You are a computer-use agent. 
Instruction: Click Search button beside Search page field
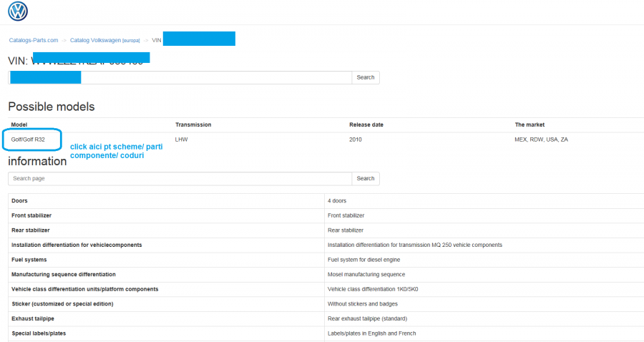366,179
